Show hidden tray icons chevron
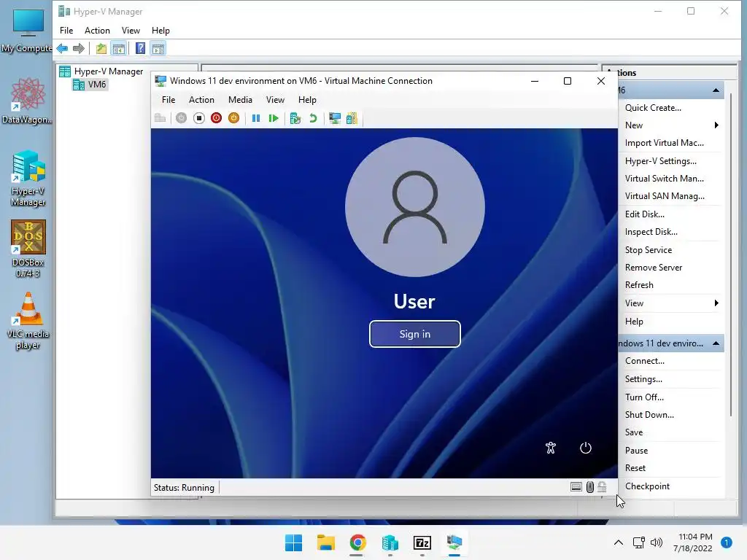 619,542
